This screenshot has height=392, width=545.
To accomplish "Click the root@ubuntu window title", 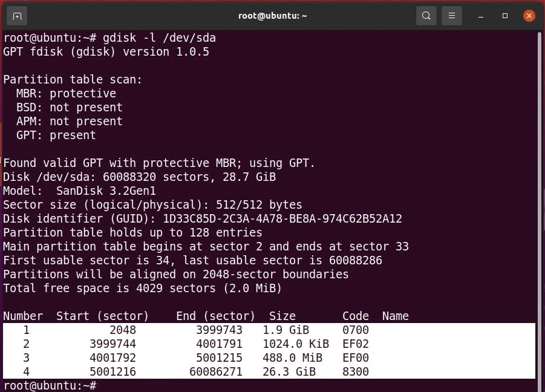I will click(x=272, y=16).
